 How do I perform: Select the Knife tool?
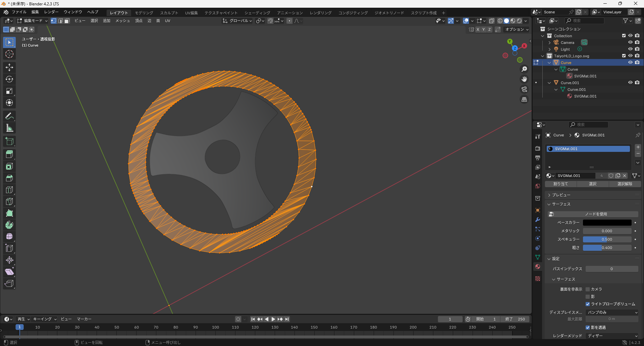(x=9, y=201)
